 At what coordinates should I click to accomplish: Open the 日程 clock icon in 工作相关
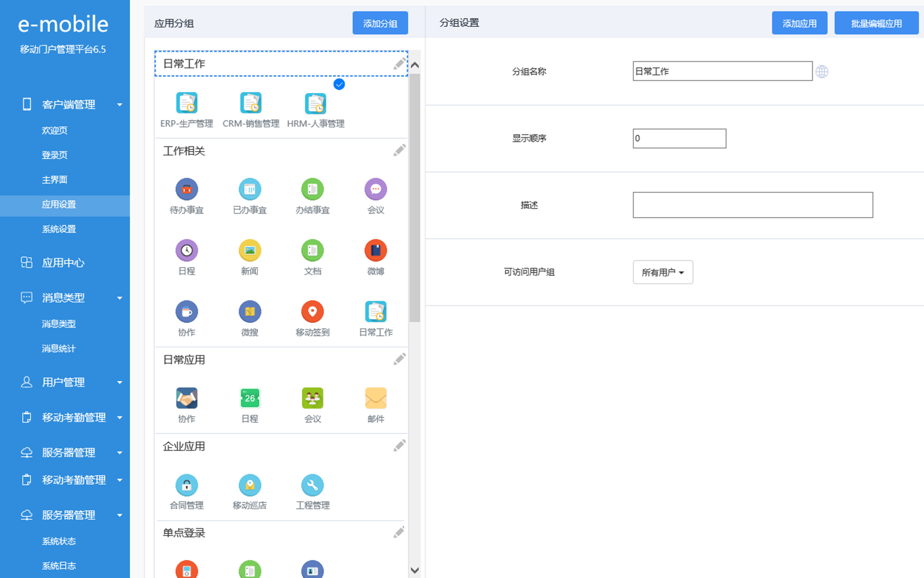point(187,250)
